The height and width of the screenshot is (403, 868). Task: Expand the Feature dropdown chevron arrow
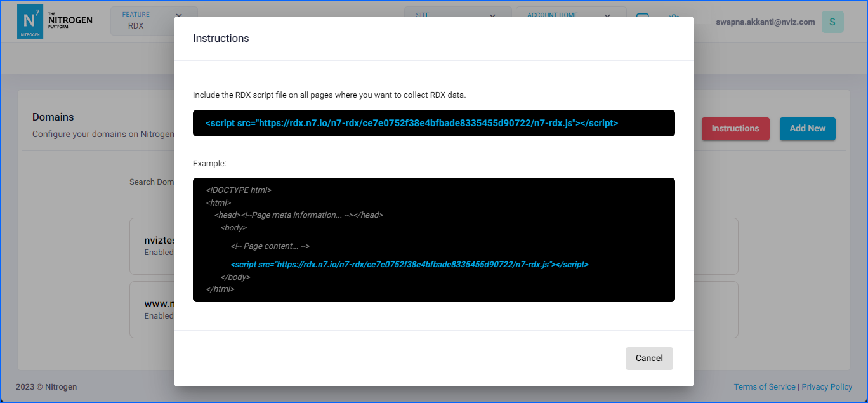[178, 16]
